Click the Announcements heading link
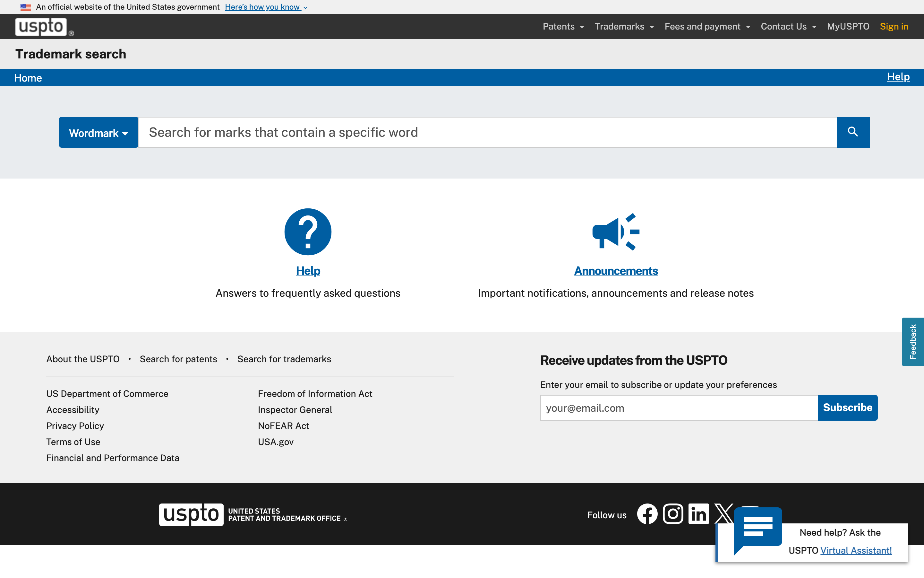 (616, 271)
